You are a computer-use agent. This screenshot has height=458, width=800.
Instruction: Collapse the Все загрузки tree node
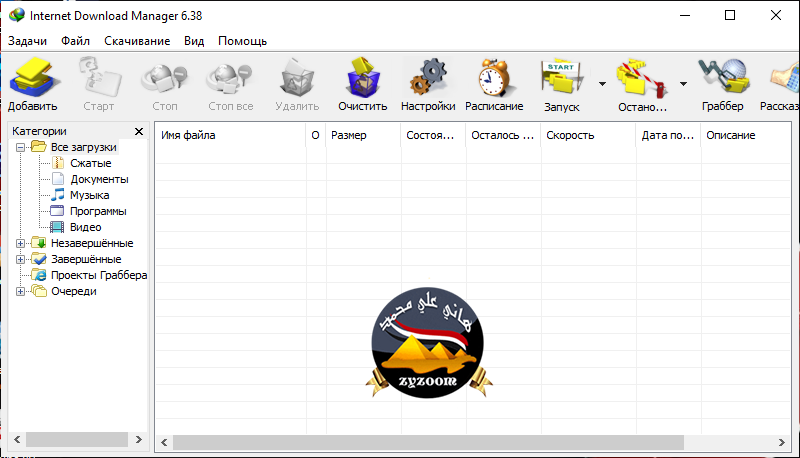point(20,147)
